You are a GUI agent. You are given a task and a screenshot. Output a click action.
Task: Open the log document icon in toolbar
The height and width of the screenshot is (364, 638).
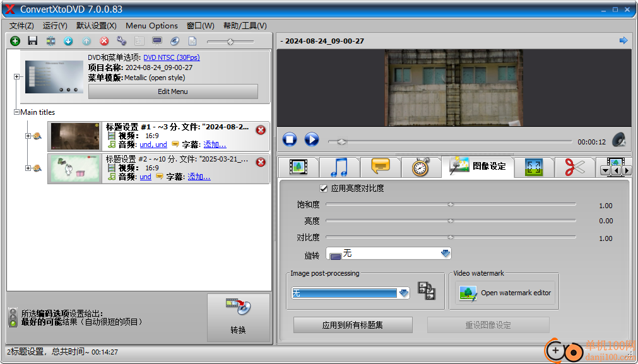[x=192, y=40]
